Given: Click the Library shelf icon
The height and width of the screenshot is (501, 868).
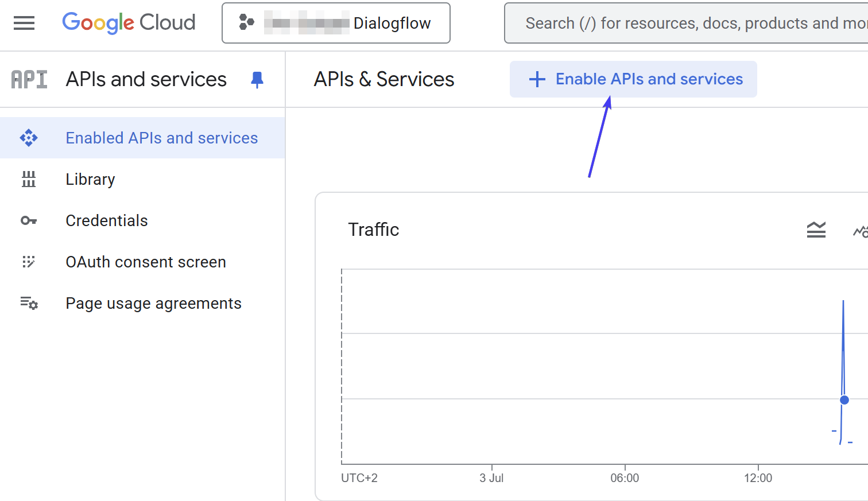Looking at the screenshot, I should 29,180.
